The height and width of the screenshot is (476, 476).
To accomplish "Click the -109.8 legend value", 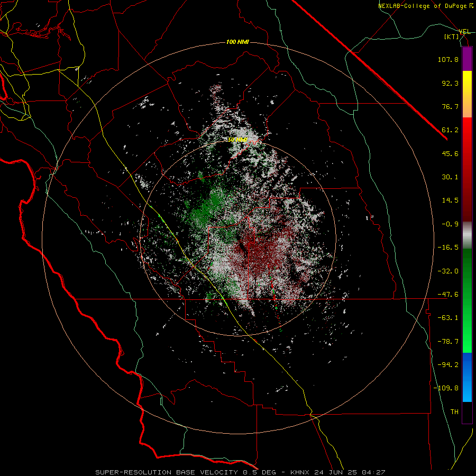I will pos(446,388).
